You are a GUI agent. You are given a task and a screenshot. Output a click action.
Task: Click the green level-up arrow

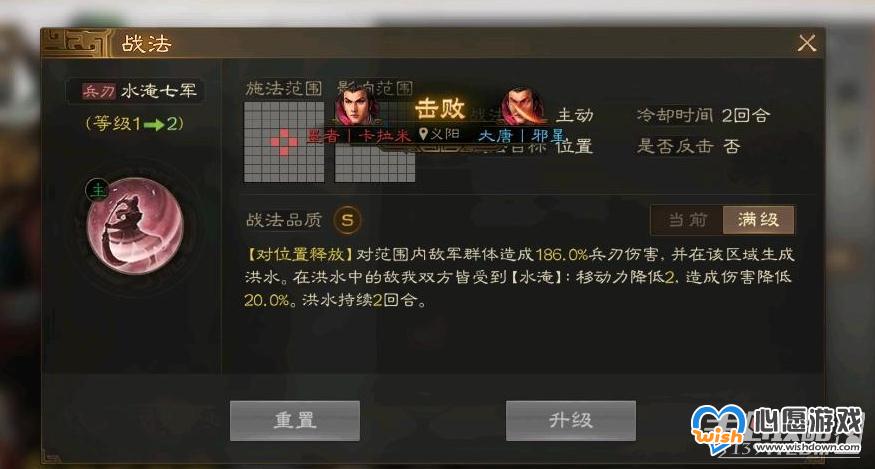(x=153, y=125)
